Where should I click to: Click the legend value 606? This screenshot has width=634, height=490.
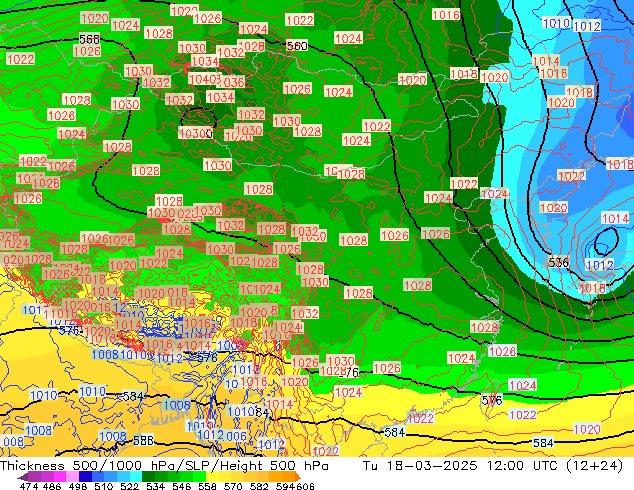coord(305,486)
